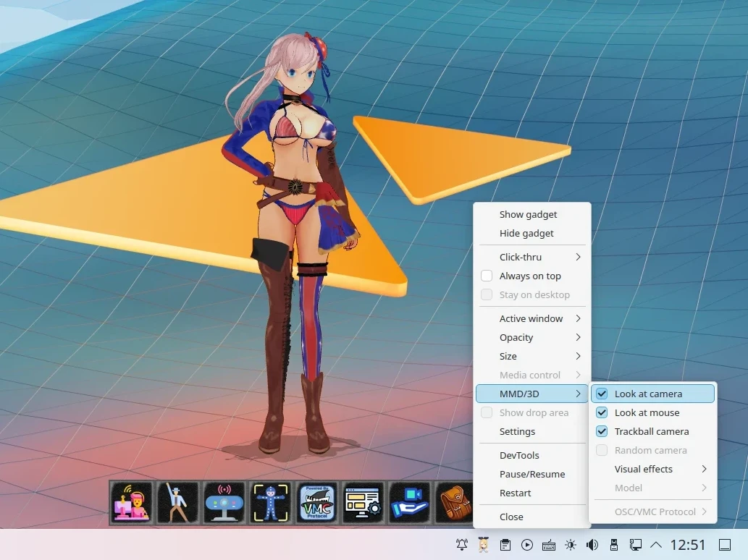Toggle the Look at mouse checkbox
This screenshot has width=748, height=560.
click(x=602, y=412)
